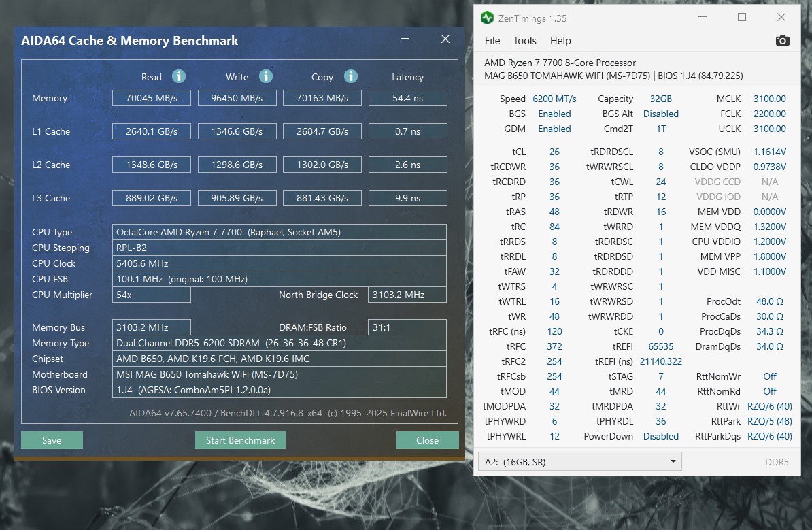The image size is (812, 530).
Task: Open the File menu in ZenTimings
Action: pos(492,40)
